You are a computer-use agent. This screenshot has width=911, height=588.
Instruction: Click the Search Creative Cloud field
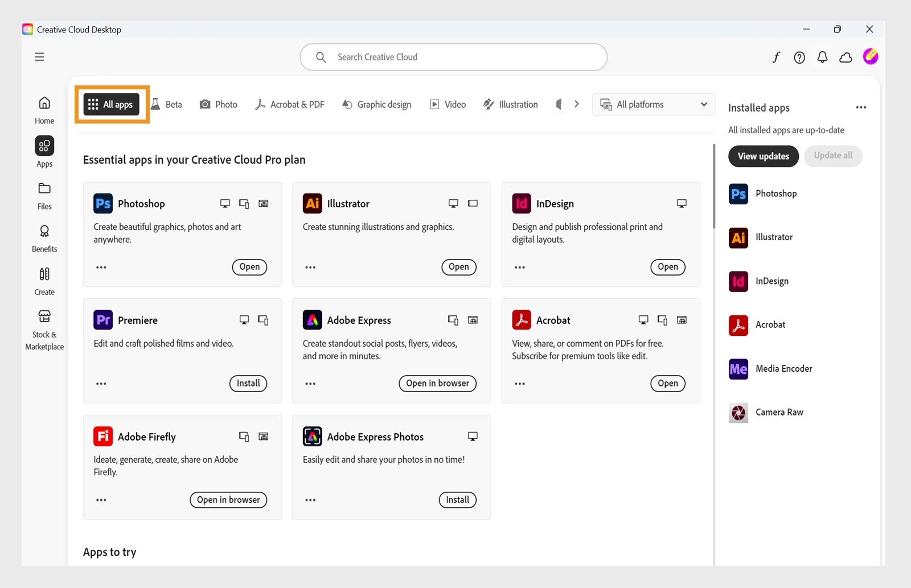454,57
